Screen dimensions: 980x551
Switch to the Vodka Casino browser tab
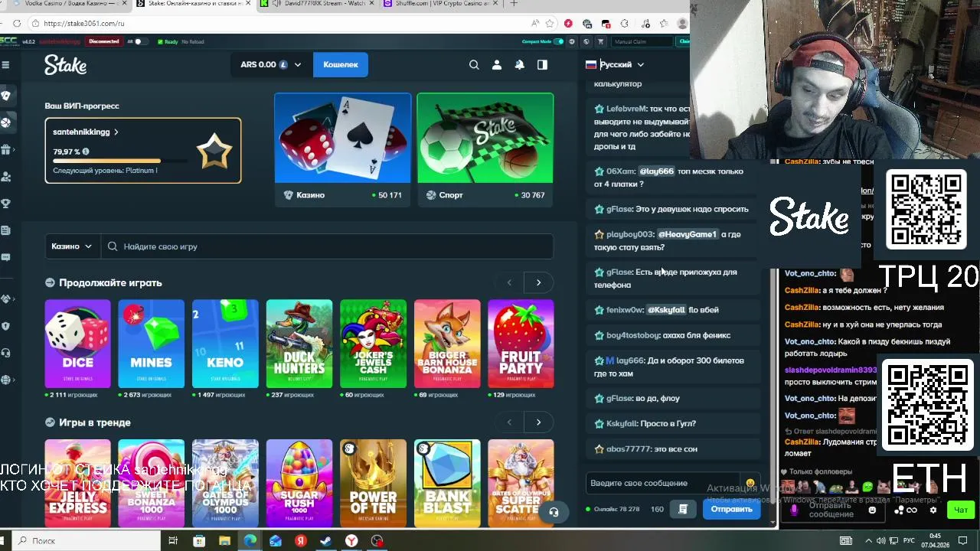tap(67, 4)
